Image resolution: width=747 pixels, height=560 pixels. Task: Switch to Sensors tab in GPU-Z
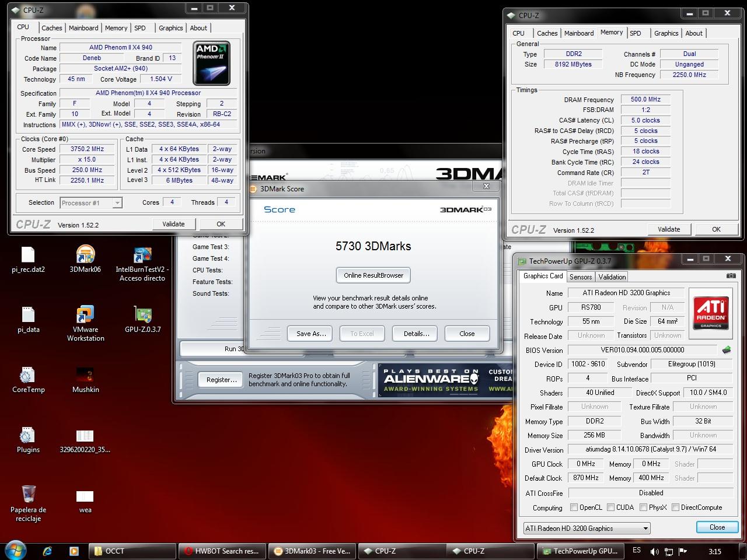click(581, 277)
